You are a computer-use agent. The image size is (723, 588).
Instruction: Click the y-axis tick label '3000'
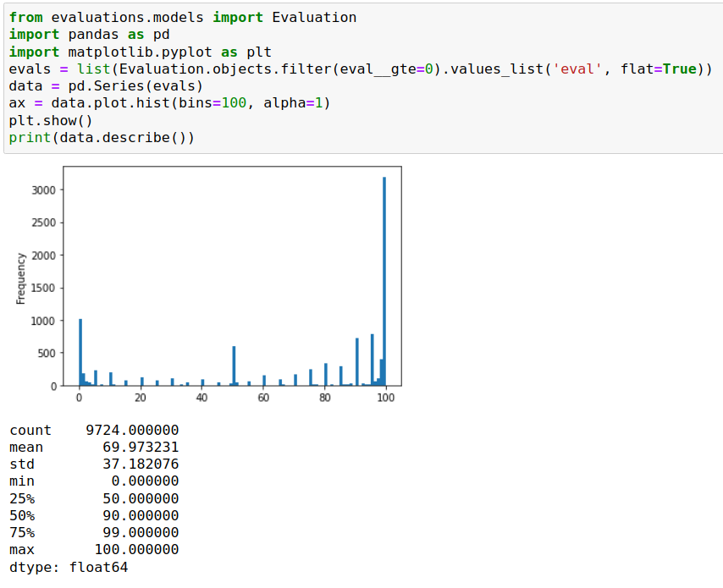click(43, 190)
